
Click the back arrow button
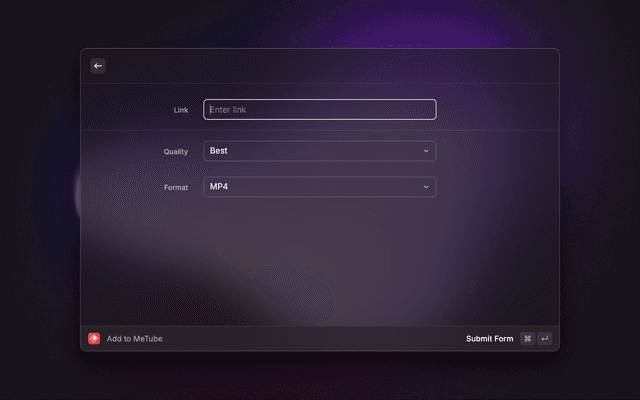coord(98,66)
